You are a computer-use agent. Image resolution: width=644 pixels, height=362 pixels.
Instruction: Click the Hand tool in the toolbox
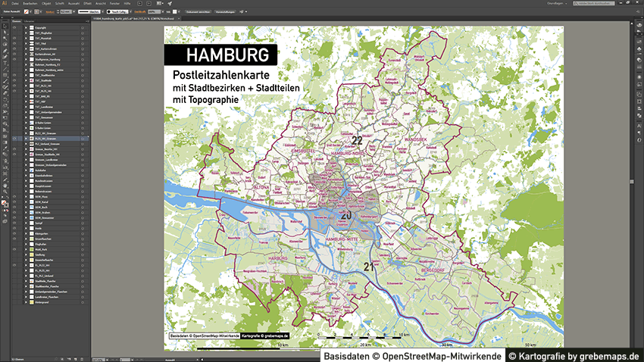[x=5, y=186]
